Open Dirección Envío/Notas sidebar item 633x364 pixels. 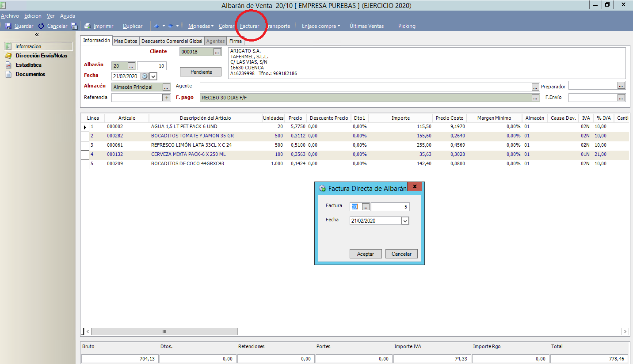tap(41, 56)
